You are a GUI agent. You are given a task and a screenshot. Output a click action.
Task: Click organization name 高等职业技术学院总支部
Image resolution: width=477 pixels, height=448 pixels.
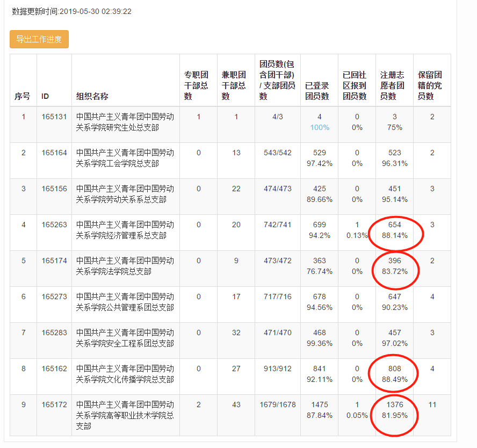(x=125, y=415)
